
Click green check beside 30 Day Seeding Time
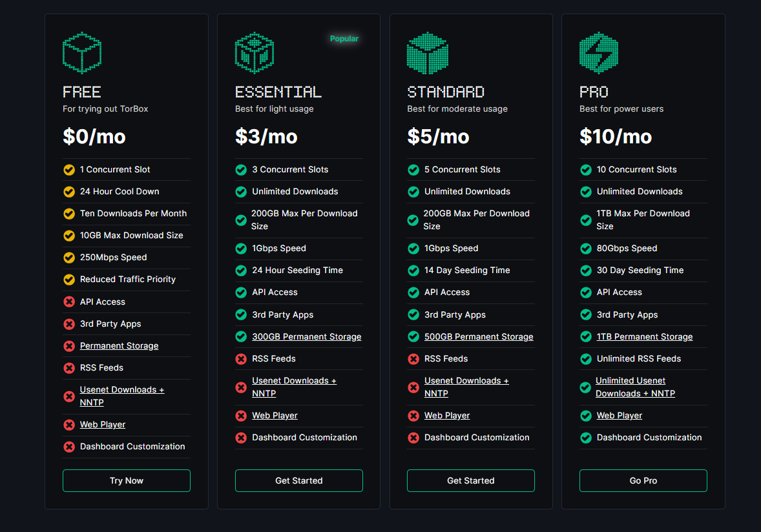click(x=586, y=271)
